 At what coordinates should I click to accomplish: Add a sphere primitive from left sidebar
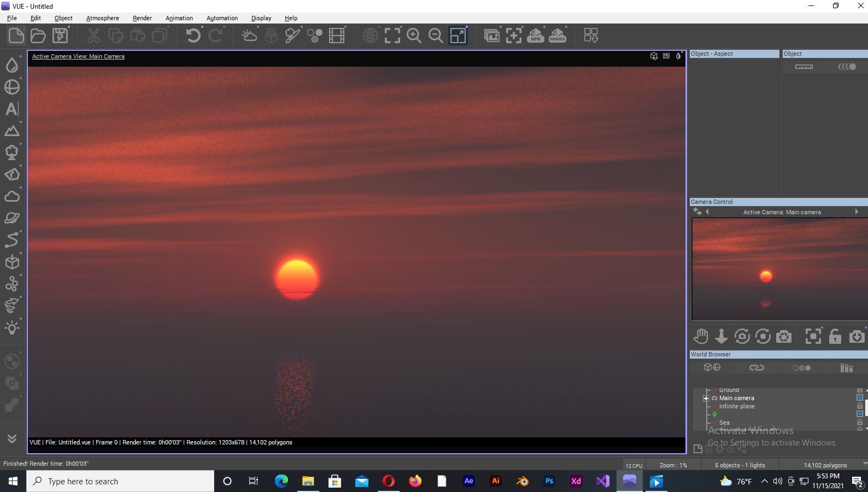(x=12, y=87)
